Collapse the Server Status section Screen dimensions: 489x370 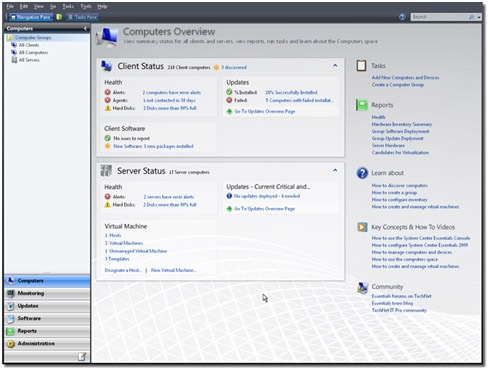[x=335, y=170]
